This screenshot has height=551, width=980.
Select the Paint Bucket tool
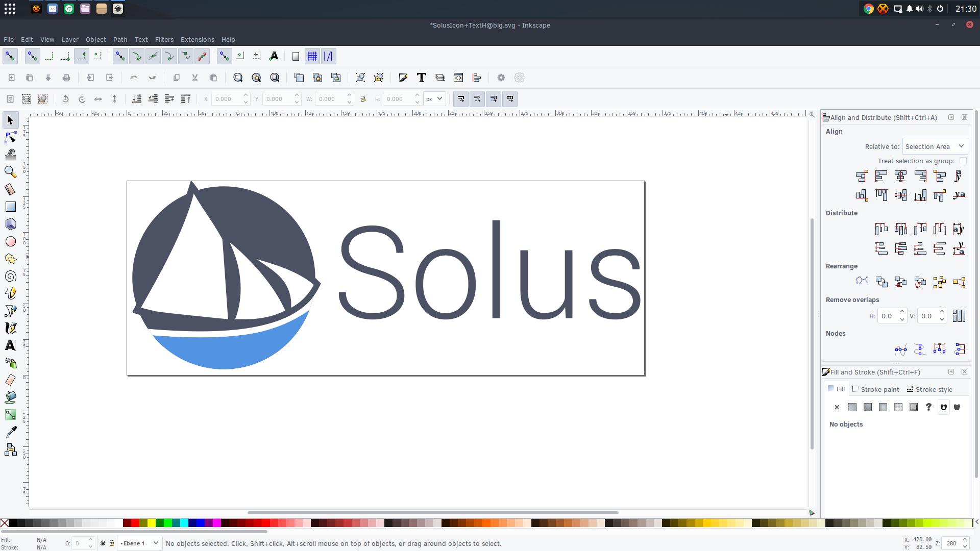(10, 397)
